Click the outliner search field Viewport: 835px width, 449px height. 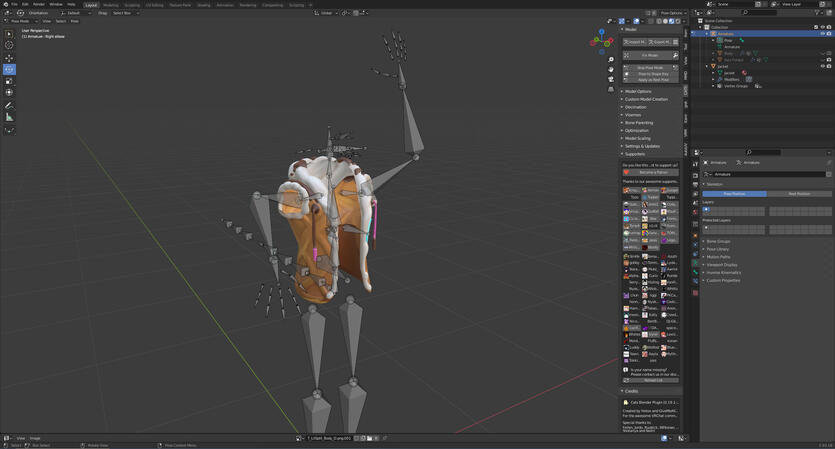tap(758, 12)
